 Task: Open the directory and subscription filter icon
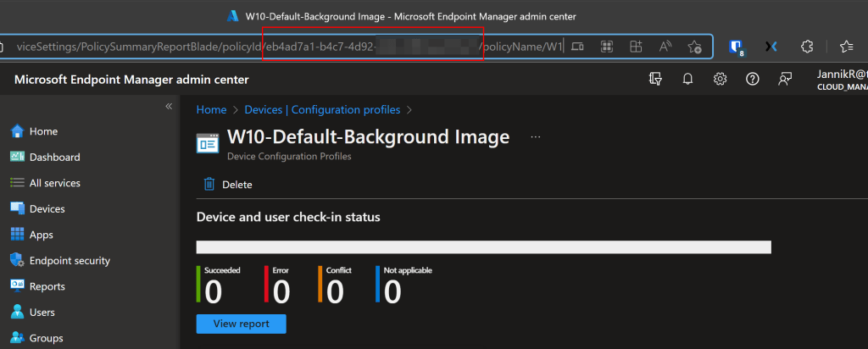pos(654,79)
